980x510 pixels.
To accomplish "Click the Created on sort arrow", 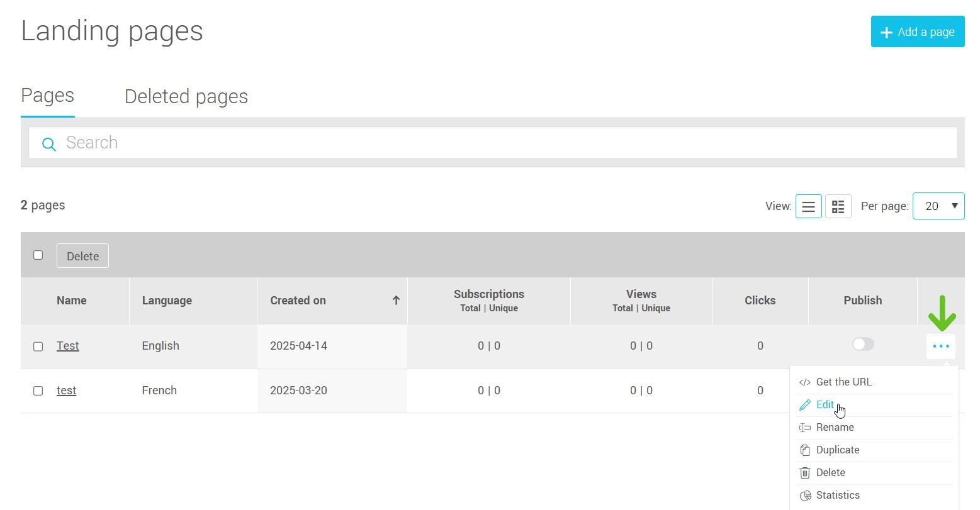I will click(x=396, y=301).
